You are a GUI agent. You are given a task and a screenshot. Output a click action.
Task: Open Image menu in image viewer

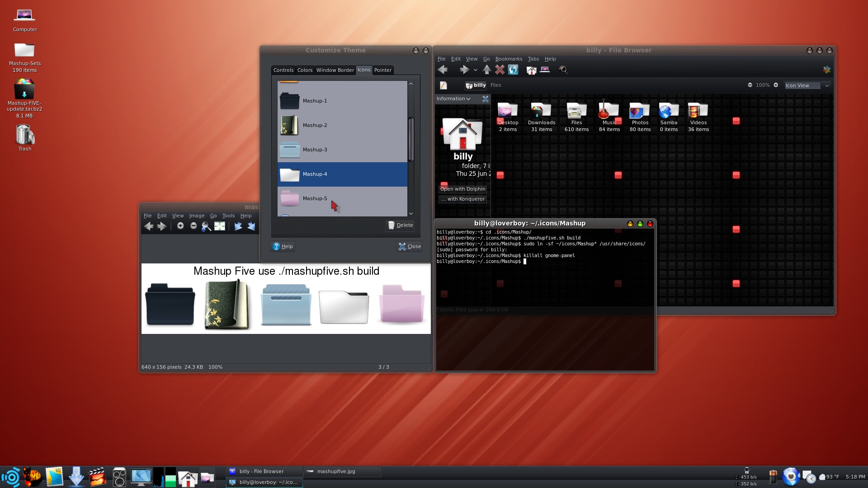pyautogui.click(x=197, y=216)
